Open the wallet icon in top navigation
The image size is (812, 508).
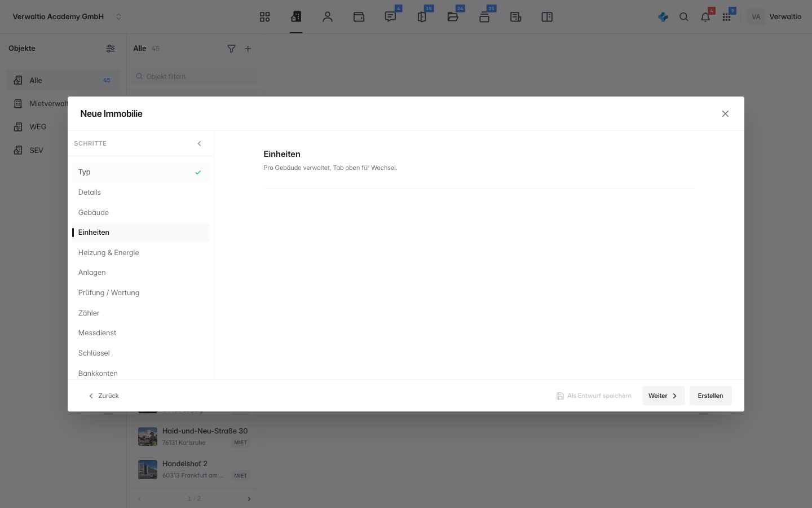coord(359,17)
